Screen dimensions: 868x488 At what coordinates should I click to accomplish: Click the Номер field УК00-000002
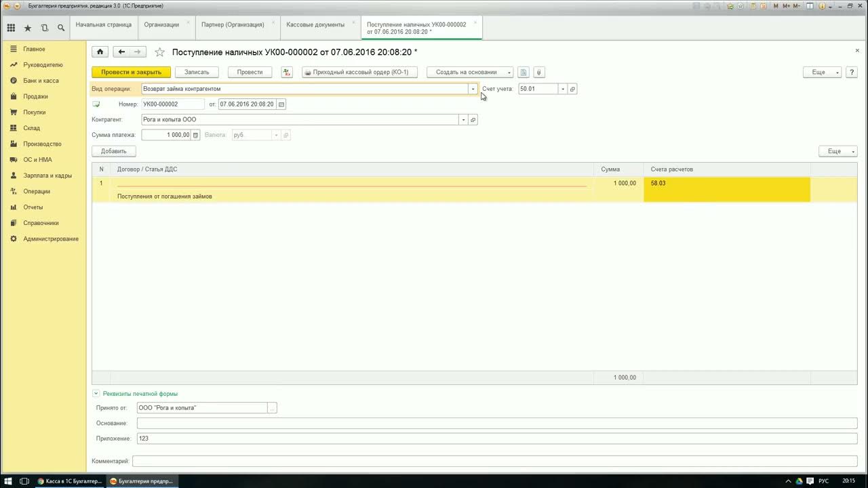(173, 104)
